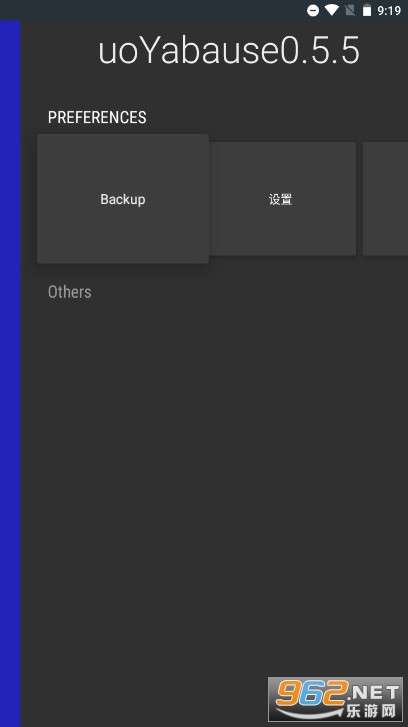
Task: Click the uoYabause0.5.5 title text
Action: (229, 51)
